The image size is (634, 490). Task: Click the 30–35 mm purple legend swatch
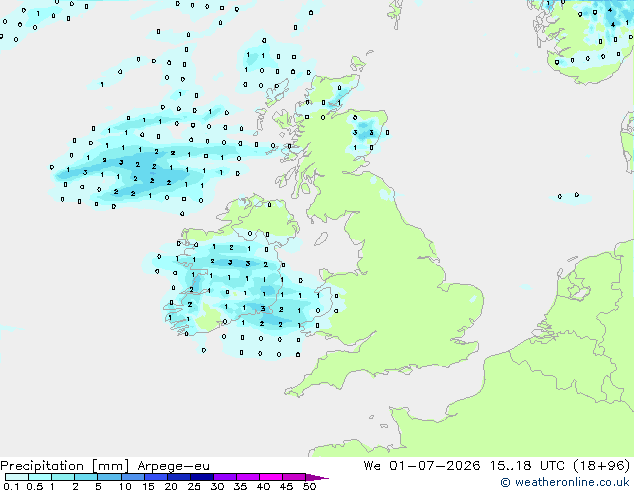225,477
